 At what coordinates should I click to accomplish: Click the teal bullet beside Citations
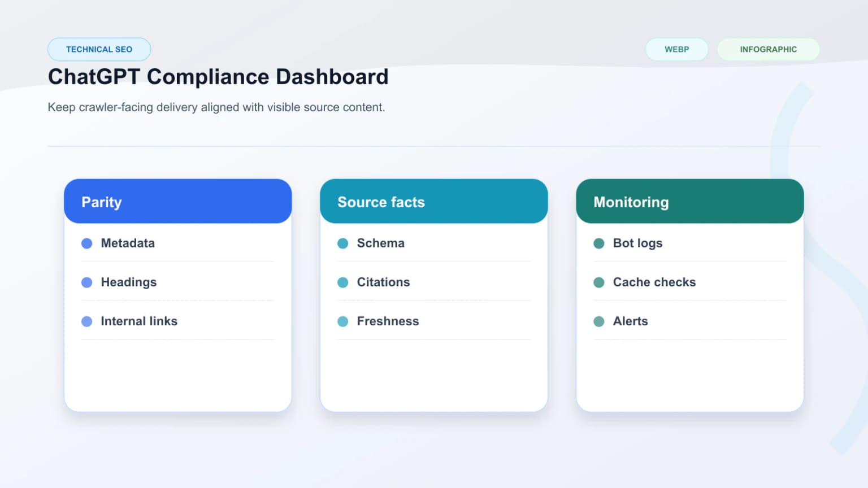pyautogui.click(x=343, y=282)
